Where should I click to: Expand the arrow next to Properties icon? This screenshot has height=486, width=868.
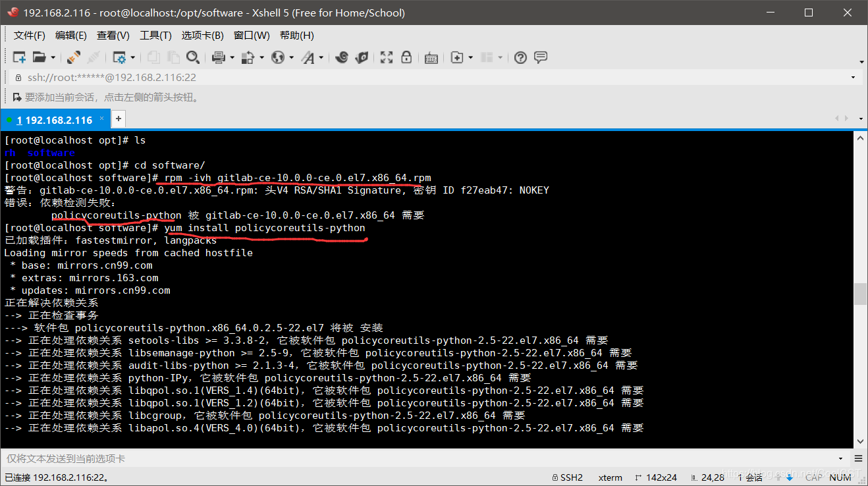132,58
